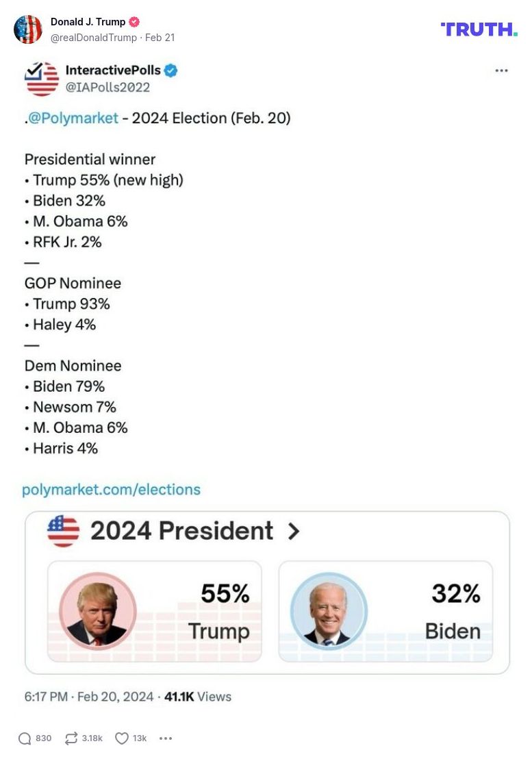Open the more actions ellipsis below the post
Viewport: 532px width, 759px height.
pos(165,738)
